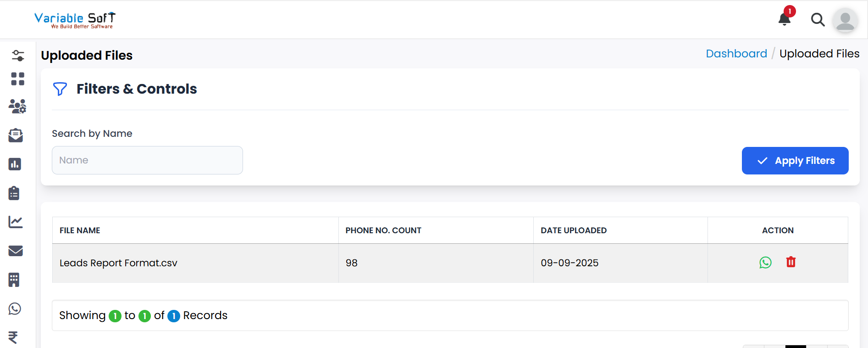Click the open envelope sidebar icon
Viewport: 868px width, 348px height.
pos(16,135)
